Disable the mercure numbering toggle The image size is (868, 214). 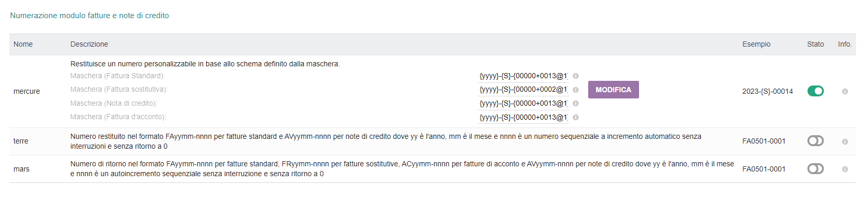(816, 91)
